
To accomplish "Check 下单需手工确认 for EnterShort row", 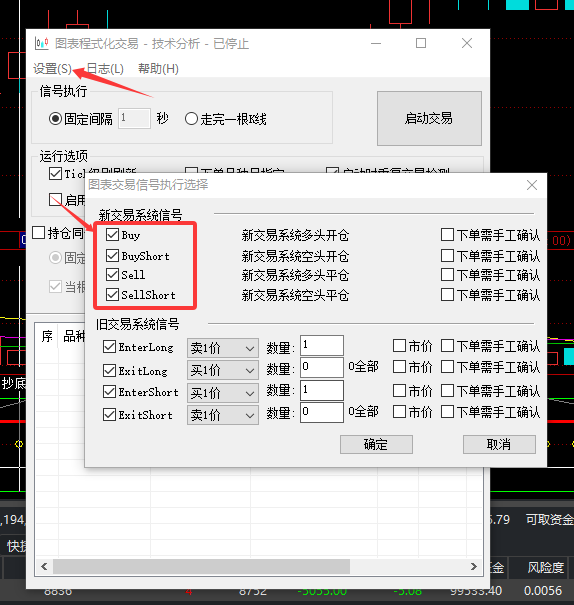I will point(447,390).
